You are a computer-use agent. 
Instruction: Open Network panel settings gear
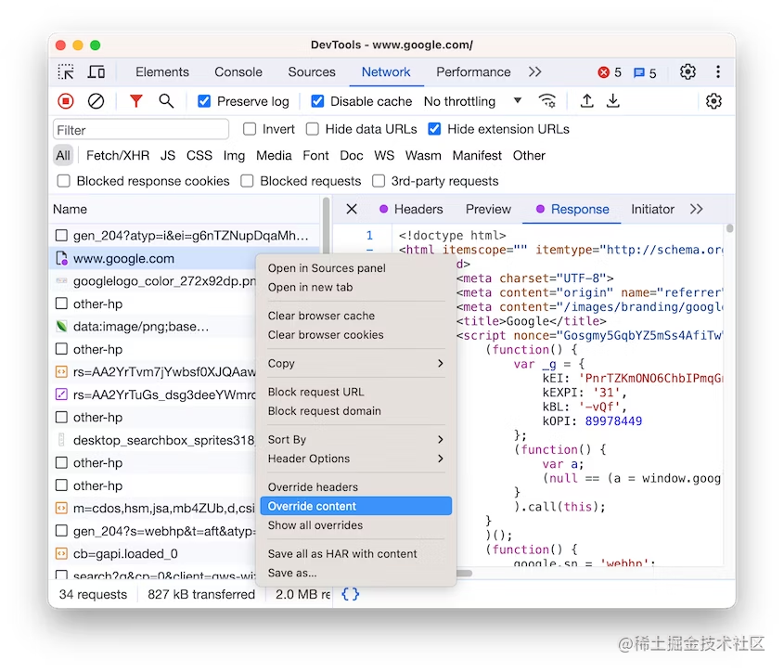713,101
